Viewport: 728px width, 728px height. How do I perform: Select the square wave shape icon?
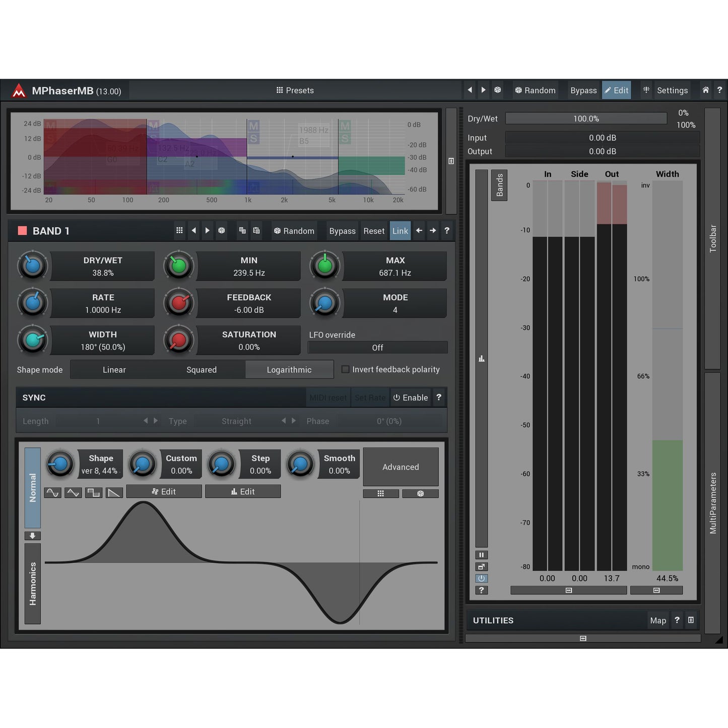click(x=94, y=492)
